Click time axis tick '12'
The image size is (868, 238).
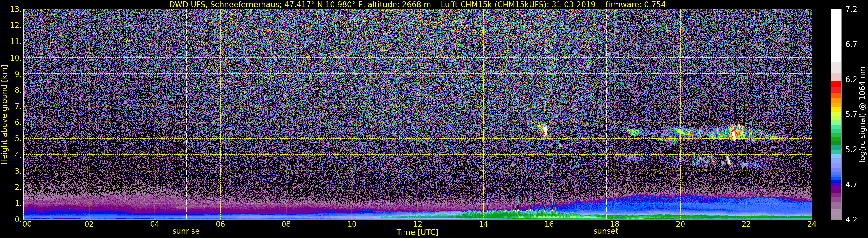tap(417, 224)
